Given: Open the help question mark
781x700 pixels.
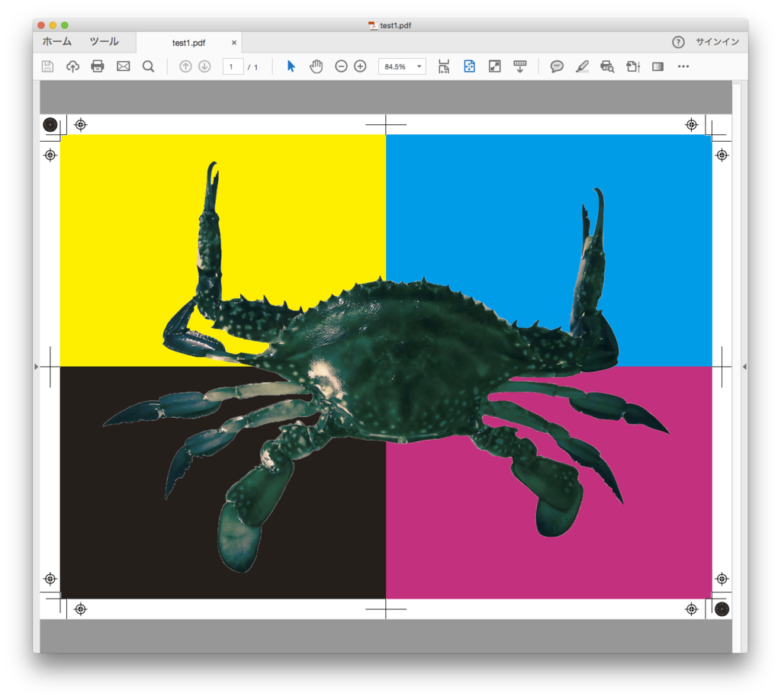Looking at the screenshot, I should click(678, 42).
